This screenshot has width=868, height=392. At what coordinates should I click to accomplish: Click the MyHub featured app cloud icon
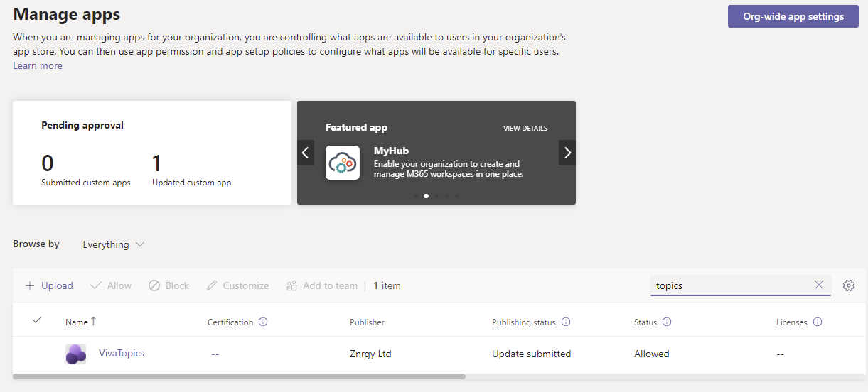click(343, 163)
